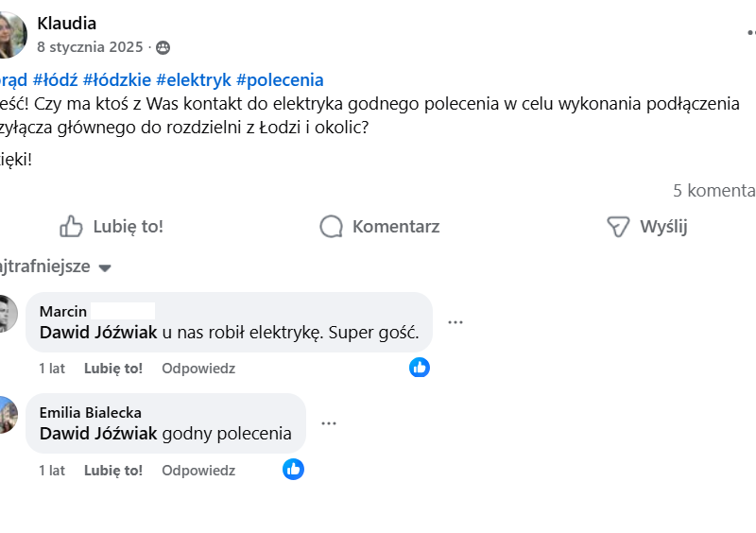Click the comment bubble icon
Screen dimensions: 756x533
331,227
